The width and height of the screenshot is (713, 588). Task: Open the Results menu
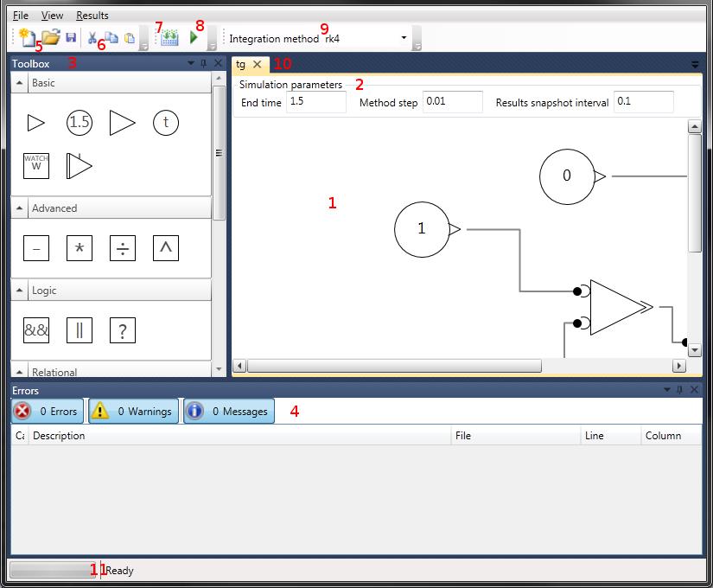coord(92,16)
